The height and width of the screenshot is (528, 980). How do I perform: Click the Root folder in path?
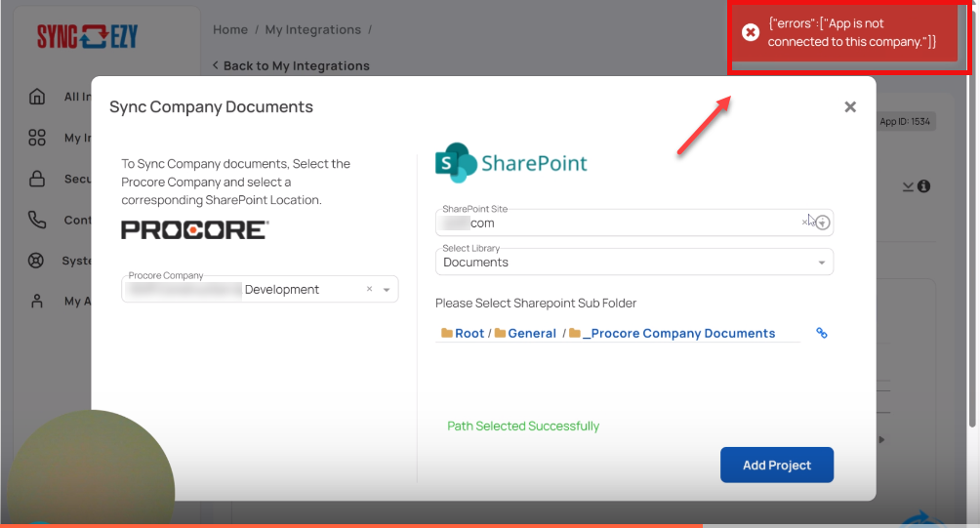tap(463, 333)
